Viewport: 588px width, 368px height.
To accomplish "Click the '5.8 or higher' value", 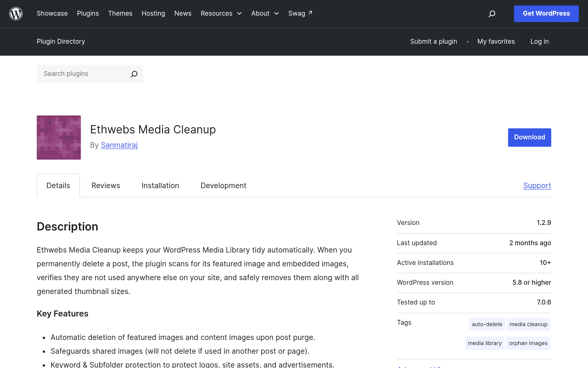I will tap(532, 282).
